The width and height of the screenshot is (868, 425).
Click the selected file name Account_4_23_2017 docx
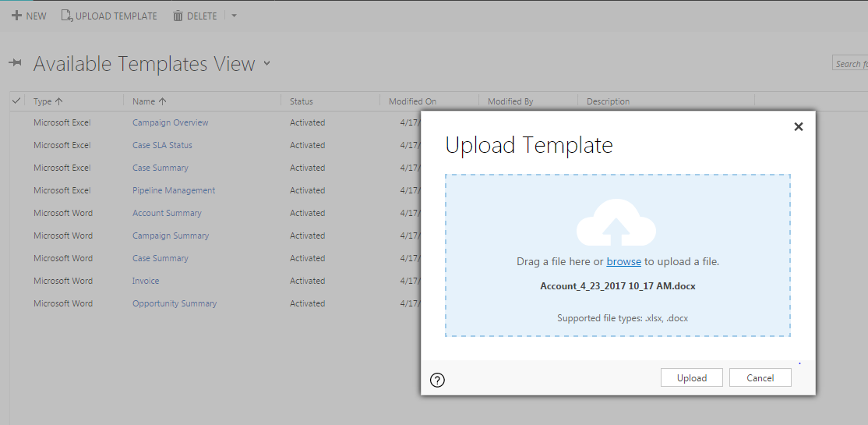coord(618,286)
